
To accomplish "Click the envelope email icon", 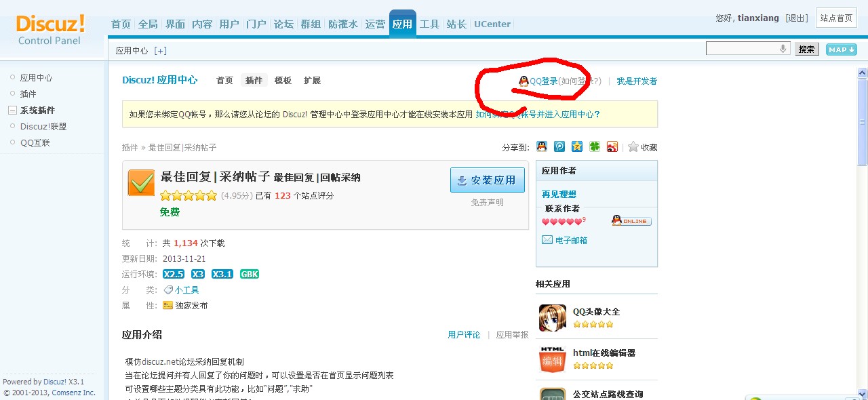I will pos(547,240).
